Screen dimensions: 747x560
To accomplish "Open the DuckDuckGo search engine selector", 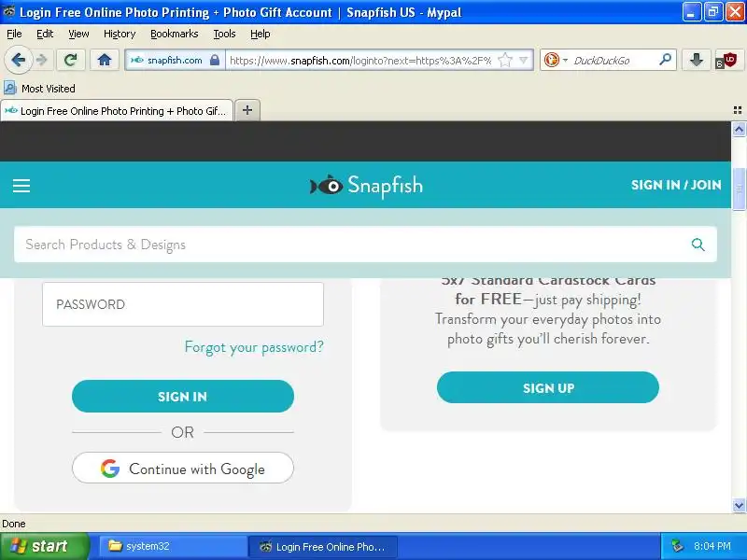I will (556, 60).
